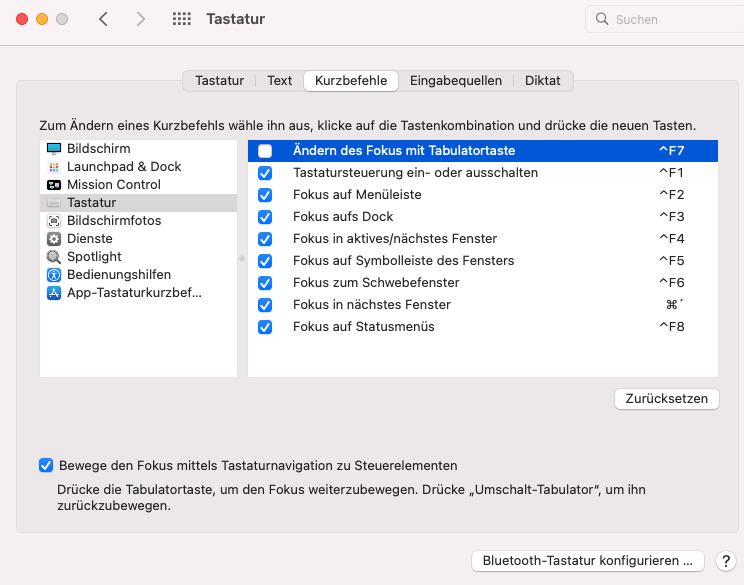Disable the Fokus auf Menüleiste checkbox
Viewport: 744px width, 585px height.
265,195
